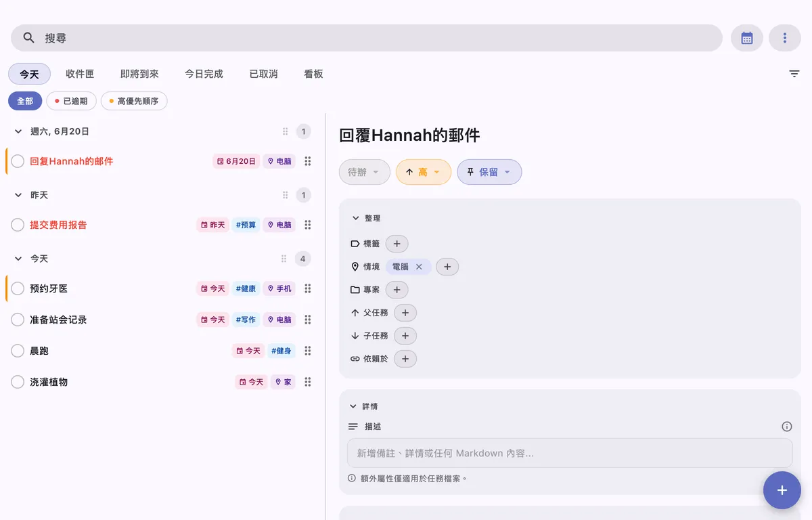Click #健康 tag on 预约牙医
The image size is (812, 520).
tap(246, 288)
